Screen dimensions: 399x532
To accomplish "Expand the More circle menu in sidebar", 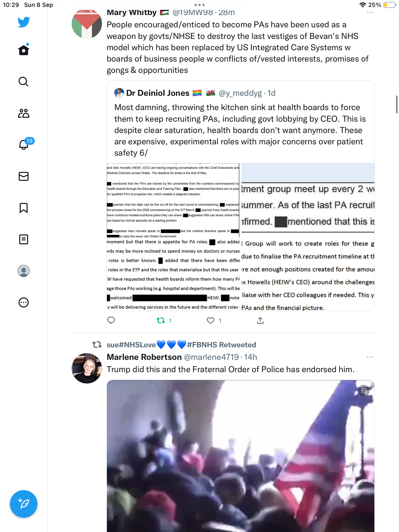I will (24, 302).
